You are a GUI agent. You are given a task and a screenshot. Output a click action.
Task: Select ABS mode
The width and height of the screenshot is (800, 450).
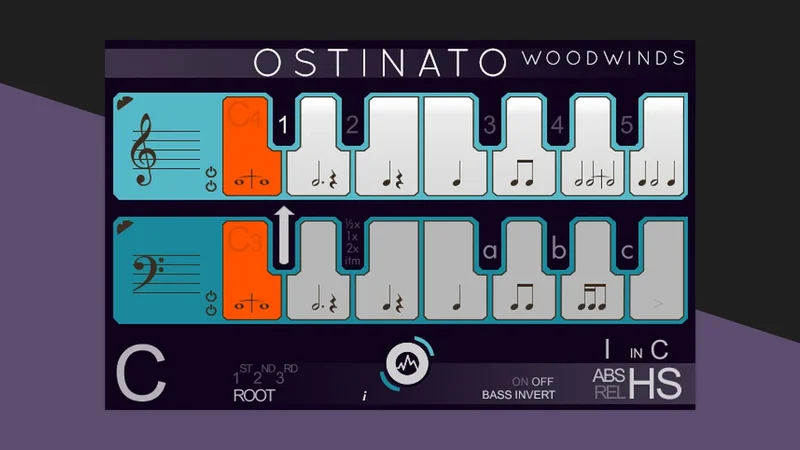[608, 376]
